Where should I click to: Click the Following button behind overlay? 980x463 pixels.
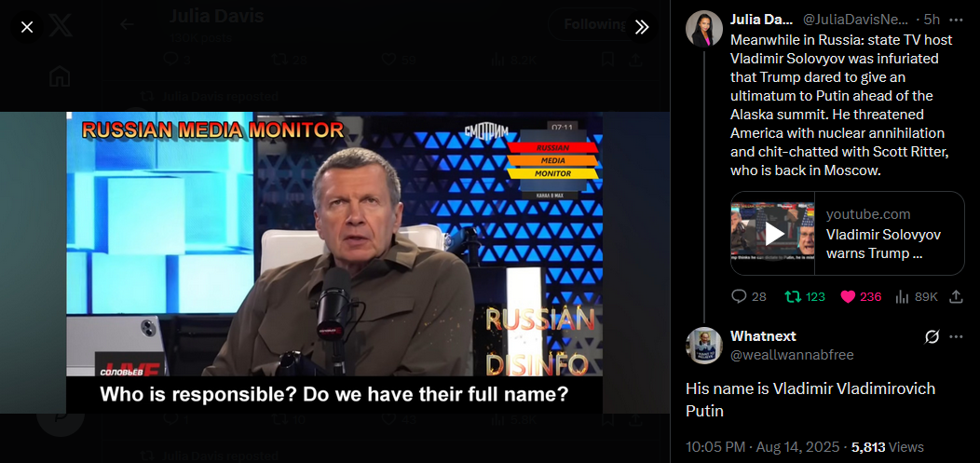coord(592,24)
